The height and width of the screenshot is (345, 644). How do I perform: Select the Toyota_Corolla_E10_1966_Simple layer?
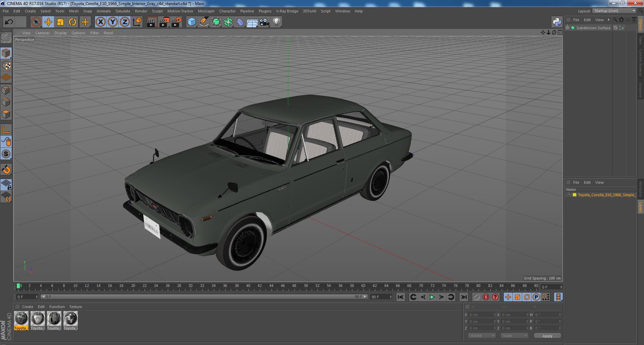(606, 195)
